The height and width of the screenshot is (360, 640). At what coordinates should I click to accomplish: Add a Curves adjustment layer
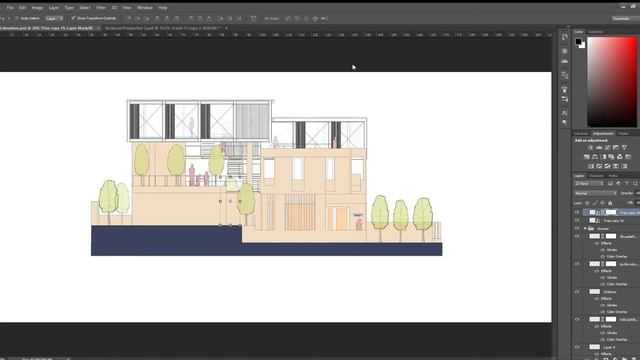click(607, 147)
